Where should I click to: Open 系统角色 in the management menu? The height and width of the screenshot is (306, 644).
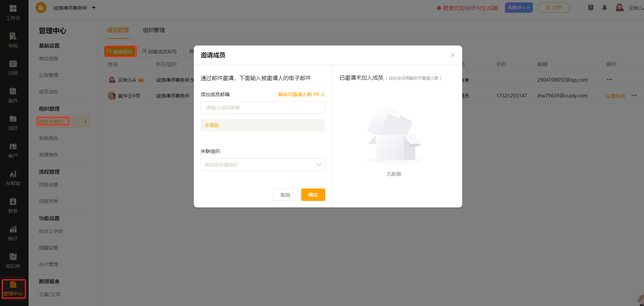coord(49,138)
